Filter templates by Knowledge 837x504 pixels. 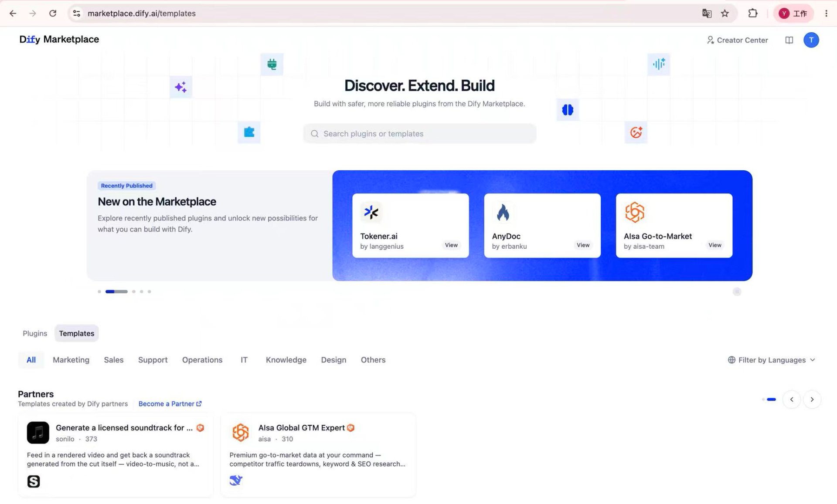(x=286, y=360)
